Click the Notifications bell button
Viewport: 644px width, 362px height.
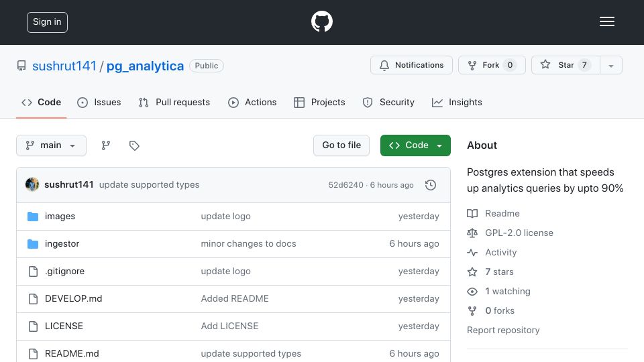click(411, 65)
